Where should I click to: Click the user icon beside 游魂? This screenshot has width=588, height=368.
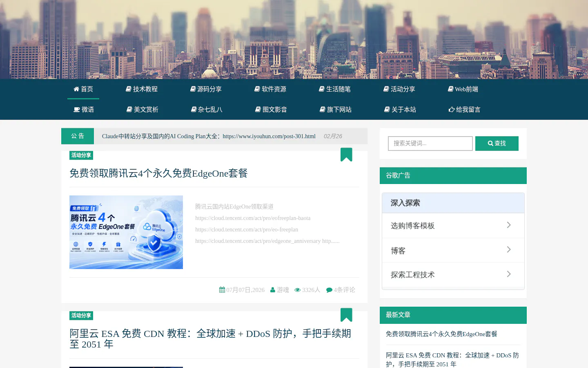[273, 290]
